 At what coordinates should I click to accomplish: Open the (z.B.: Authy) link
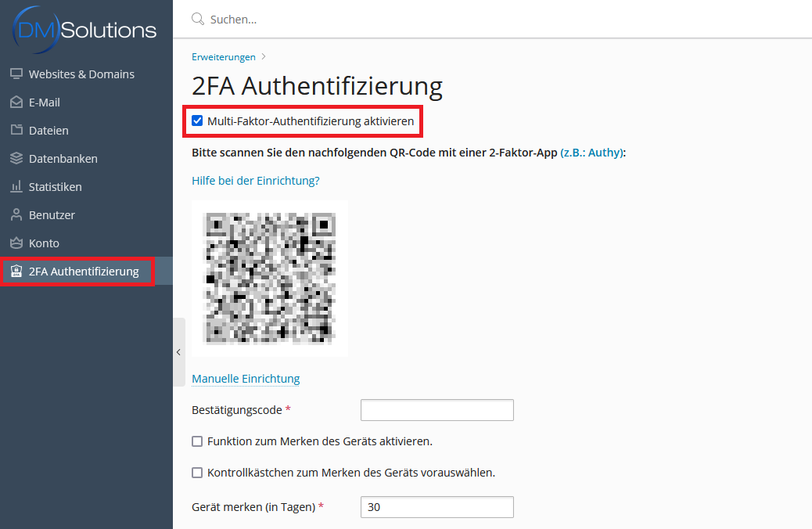pyautogui.click(x=591, y=153)
